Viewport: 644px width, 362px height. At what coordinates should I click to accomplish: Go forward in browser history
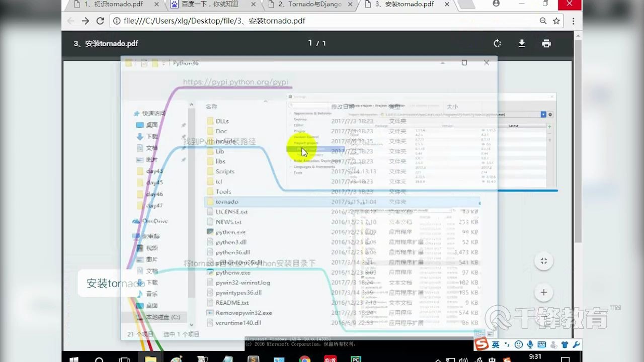click(x=85, y=21)
